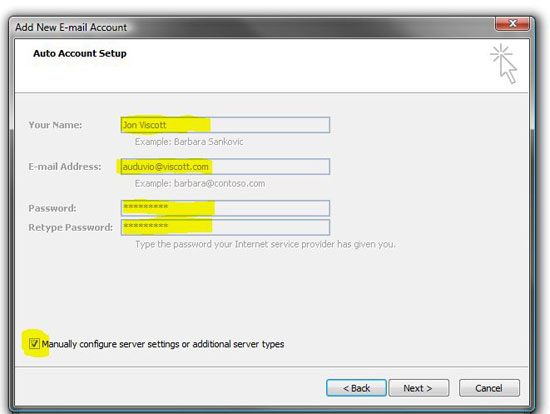This screenshot has width=550, height=414.
Task: Click the 'Manually configure server settings' label text
Action: pos(163,344)
